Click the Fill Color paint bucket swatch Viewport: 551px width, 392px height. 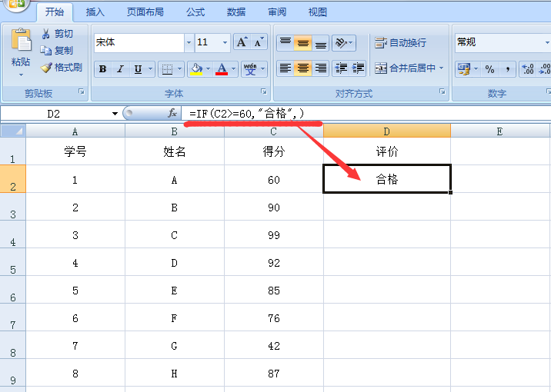pyautogui.click(x=195, y=69)
